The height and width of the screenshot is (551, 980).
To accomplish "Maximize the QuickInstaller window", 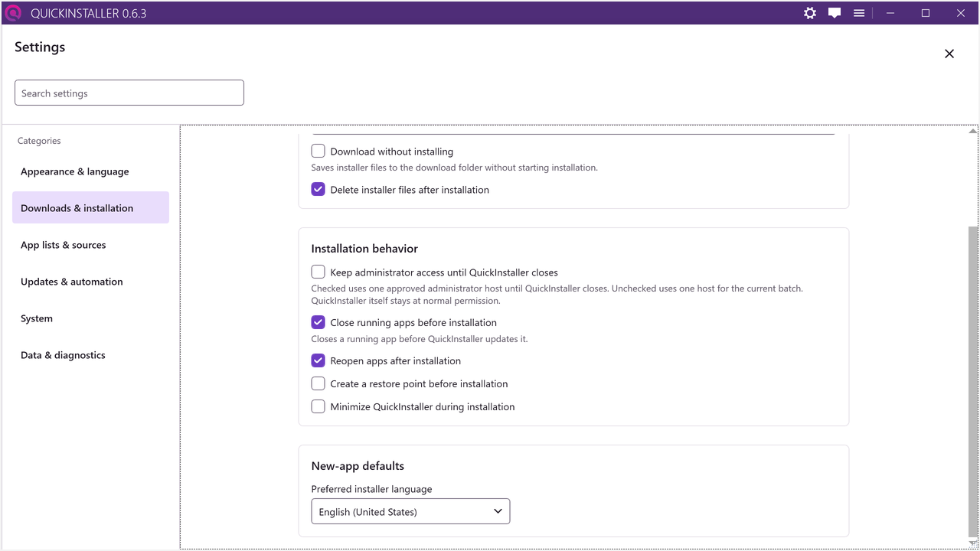I will pyautogui.click(x=926, y=13).
